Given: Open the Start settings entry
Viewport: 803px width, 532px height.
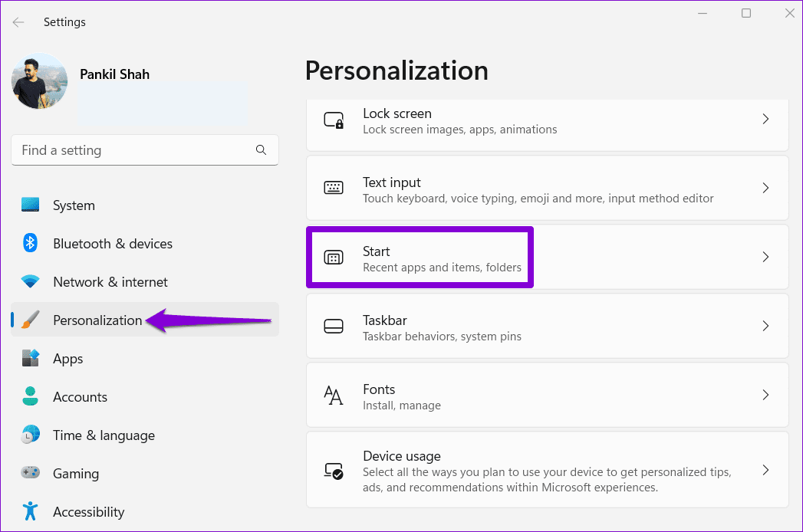Looking at the screenshot, I should [x=548, y=257].
